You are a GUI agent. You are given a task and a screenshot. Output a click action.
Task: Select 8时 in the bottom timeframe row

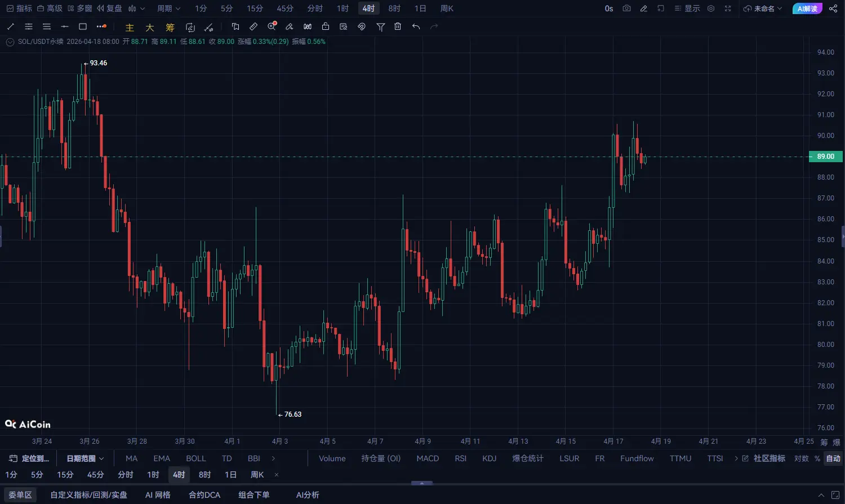204,475
